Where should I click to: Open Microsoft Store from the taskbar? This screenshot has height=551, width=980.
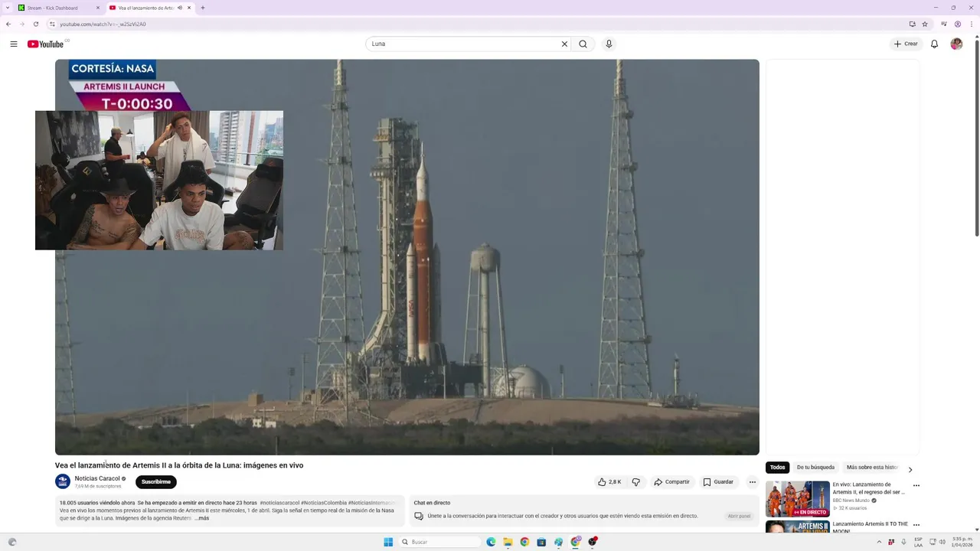pos(541,542)
